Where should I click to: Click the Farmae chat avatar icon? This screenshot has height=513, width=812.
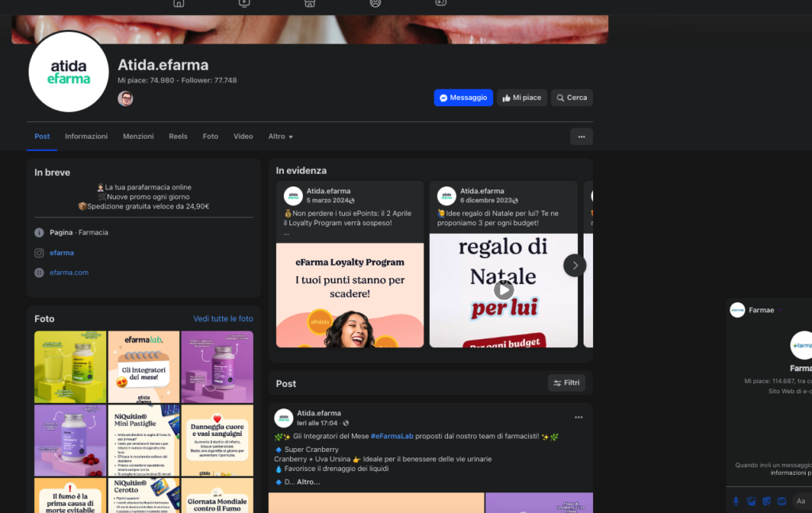pyautogui.click(x=737, y=309)
